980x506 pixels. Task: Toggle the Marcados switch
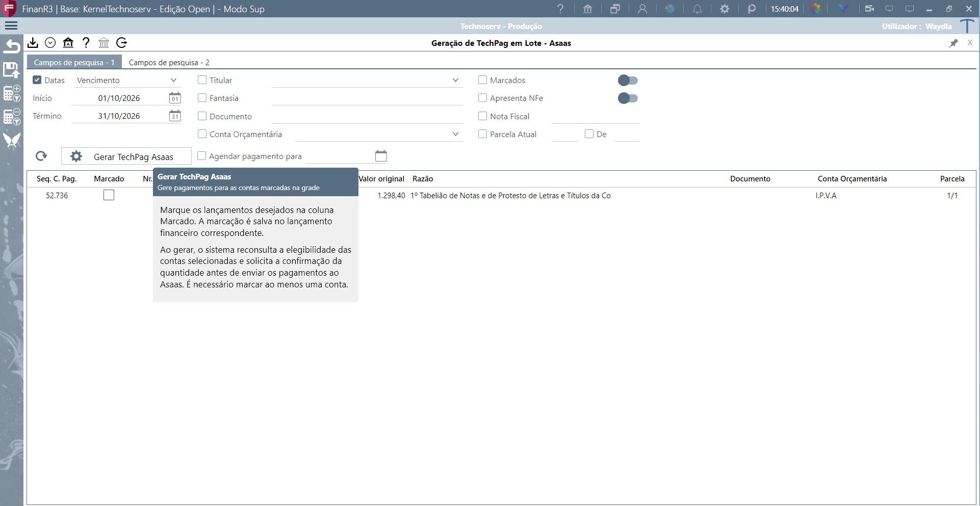coord(628,81)
